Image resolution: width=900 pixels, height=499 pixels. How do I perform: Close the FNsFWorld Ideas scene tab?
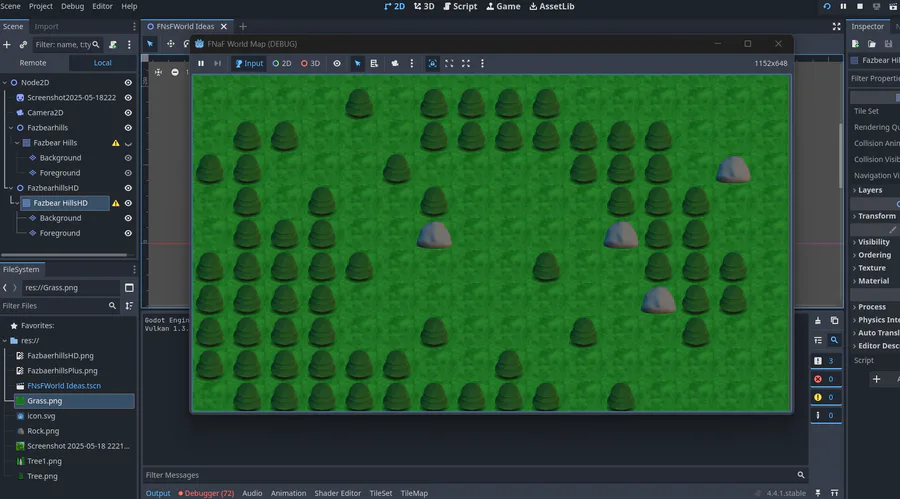(x=224, y=26)
